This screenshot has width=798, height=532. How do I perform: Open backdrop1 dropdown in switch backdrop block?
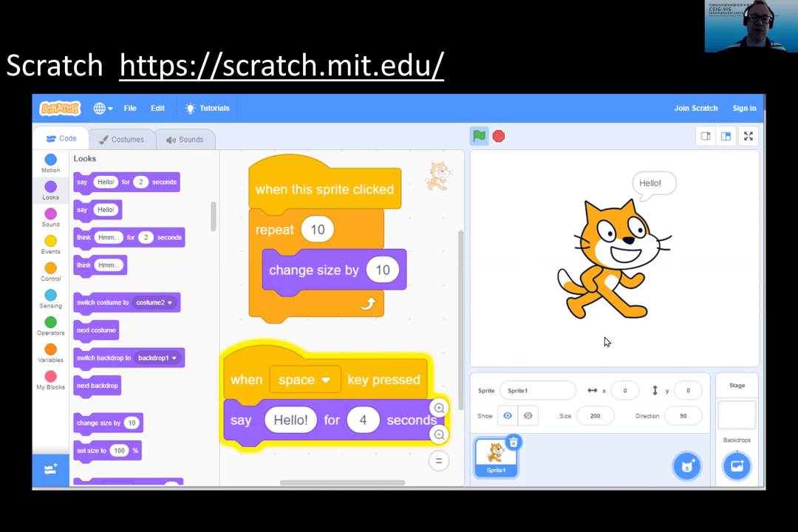point(157,358)
